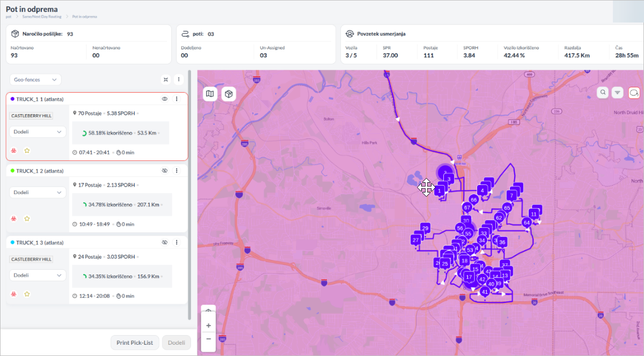Open three-dot menu for TRUCK_1 1 route

pos(177,99)
